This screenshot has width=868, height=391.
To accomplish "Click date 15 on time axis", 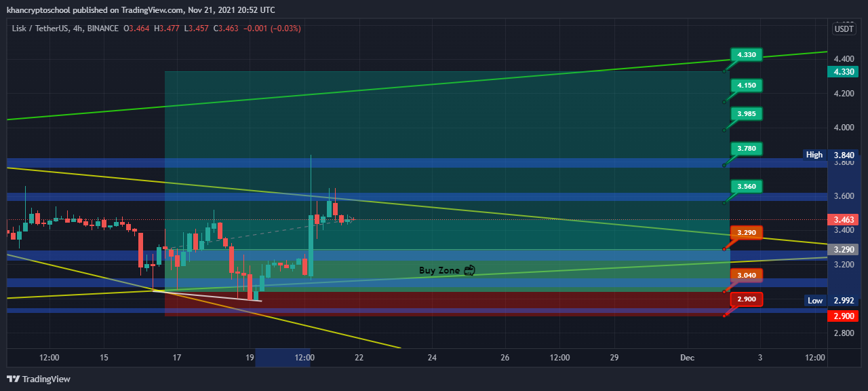I will click(104, 358).
